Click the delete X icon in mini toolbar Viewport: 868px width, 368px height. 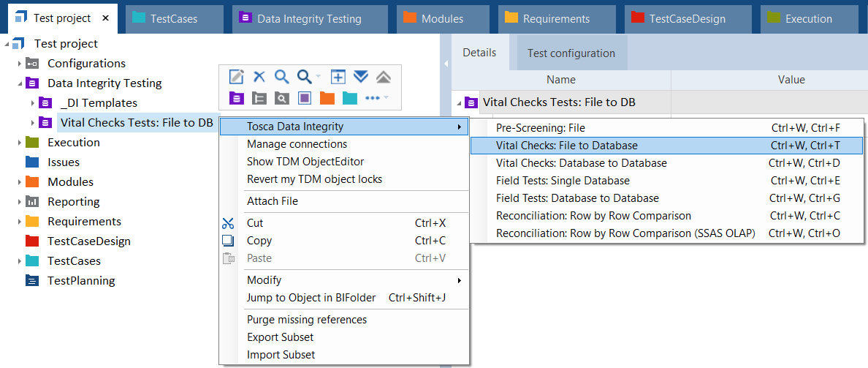click(259, 77)
